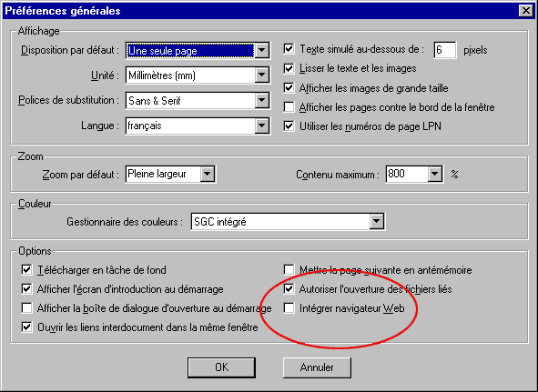Open the Zoom par défaut dropdown
Viewport: 538px width, 392px height.
pyautogui.click(x=208, y=174)
